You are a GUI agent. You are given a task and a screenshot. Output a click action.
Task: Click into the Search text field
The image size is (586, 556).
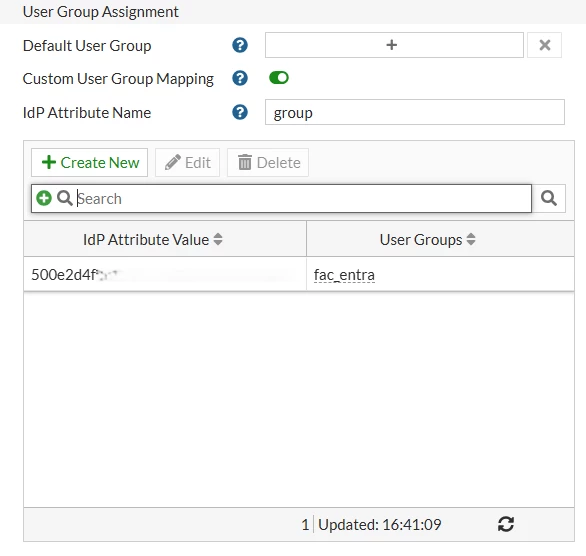(x=303, y=198)
